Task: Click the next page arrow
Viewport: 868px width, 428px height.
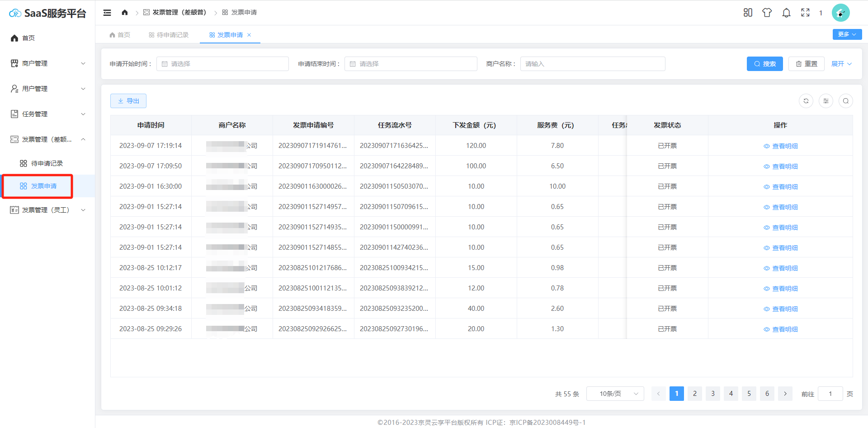Action: click(x=785, y=394)
